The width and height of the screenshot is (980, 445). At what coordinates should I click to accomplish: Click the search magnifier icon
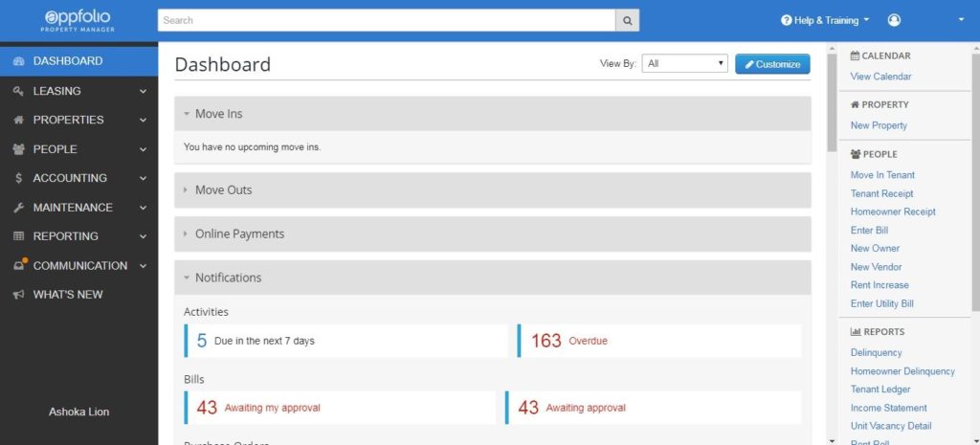click(628, 21)
